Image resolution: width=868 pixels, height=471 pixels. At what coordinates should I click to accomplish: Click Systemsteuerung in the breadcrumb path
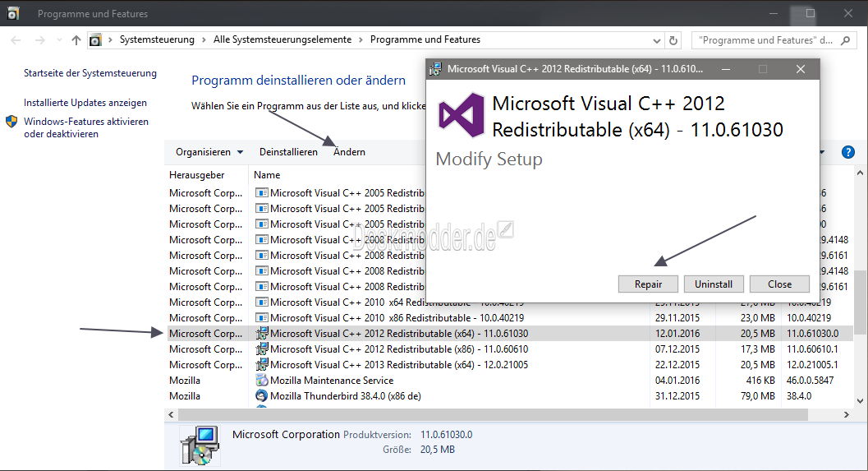157,40
